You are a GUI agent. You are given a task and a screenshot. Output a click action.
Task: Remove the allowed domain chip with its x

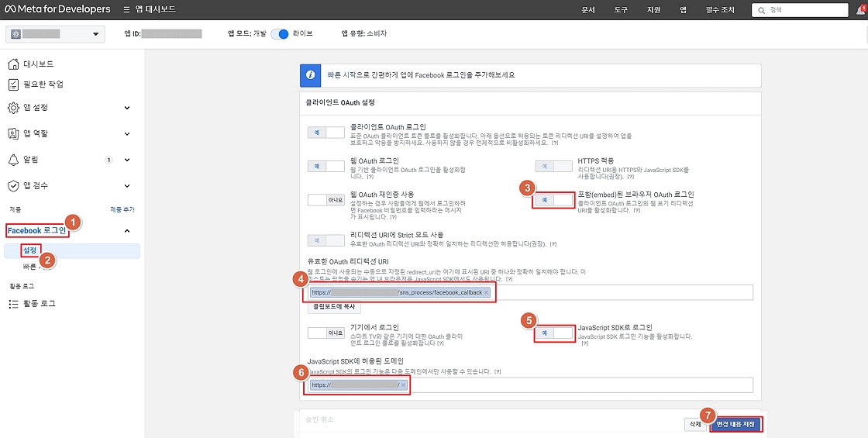coord(403,385)
